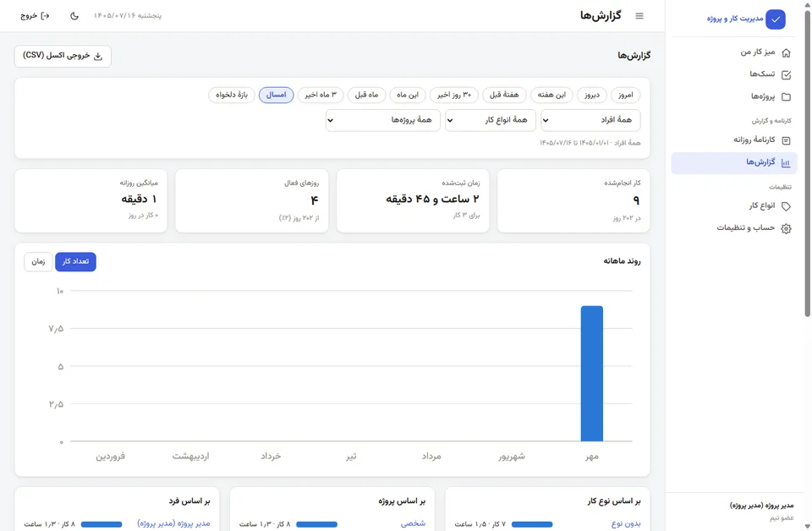812x531 pixels.
Task: Click the blue checkmark app logo
Action: [776, 19]
